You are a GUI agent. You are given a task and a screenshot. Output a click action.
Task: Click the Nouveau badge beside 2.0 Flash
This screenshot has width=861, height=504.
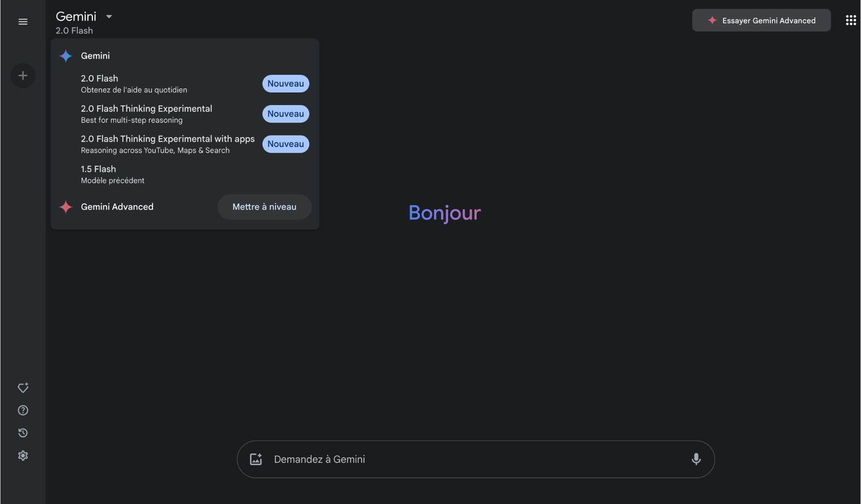tap(285, 83)
